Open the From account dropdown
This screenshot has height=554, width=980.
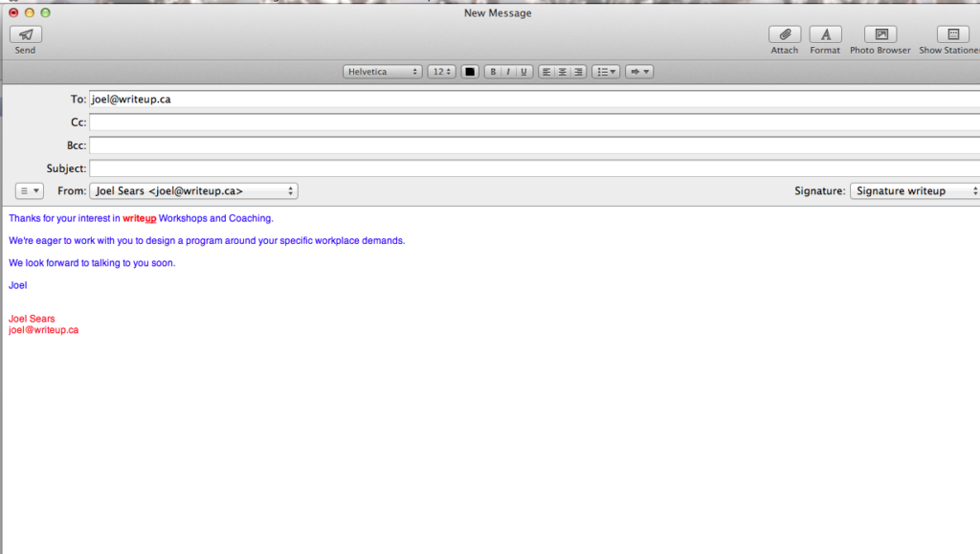click(193, 191)
